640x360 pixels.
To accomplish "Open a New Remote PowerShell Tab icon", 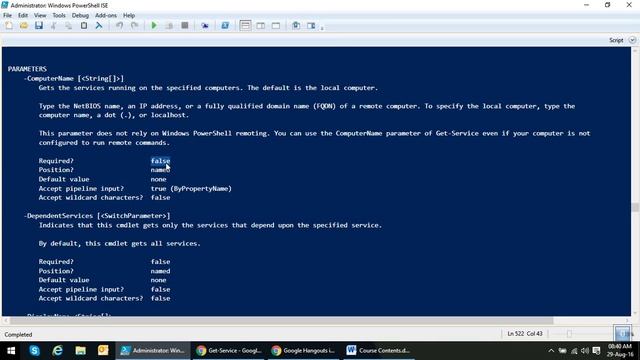I will (x=204, y=25).
